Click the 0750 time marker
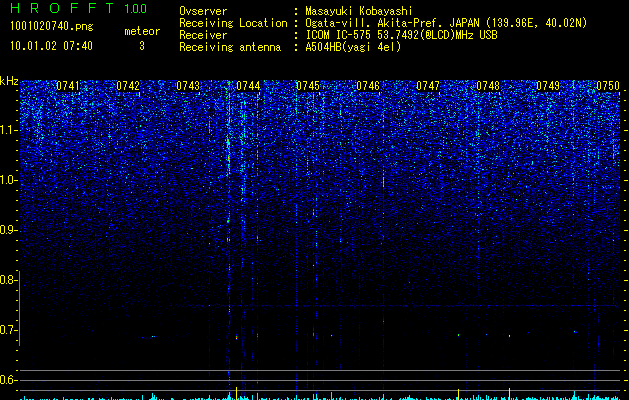629x400 pixels. pyautogui.click(x=608, y=86)
